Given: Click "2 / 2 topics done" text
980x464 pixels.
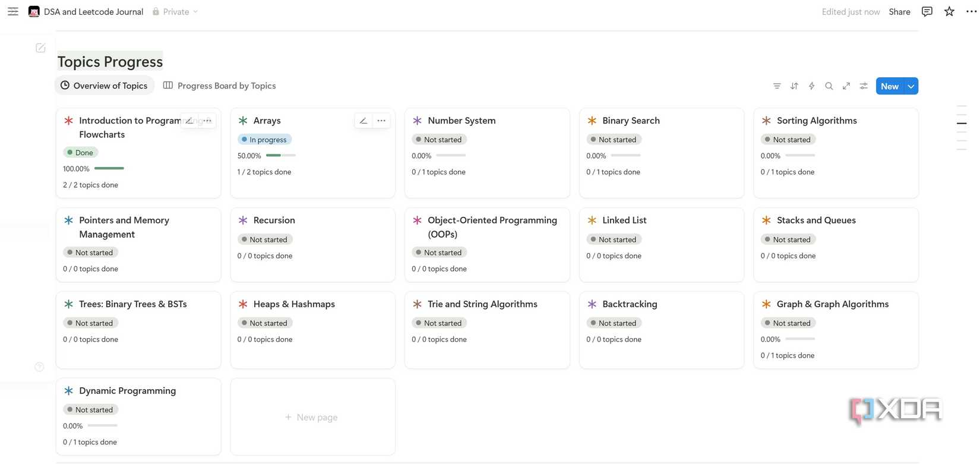Looking at the screenshot, I should coord(90,185).
